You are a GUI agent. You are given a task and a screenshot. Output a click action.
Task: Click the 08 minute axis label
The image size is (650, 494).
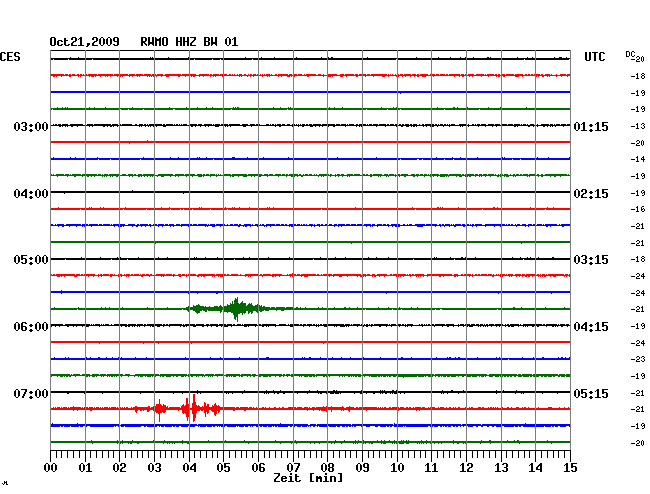click(327, 467)
